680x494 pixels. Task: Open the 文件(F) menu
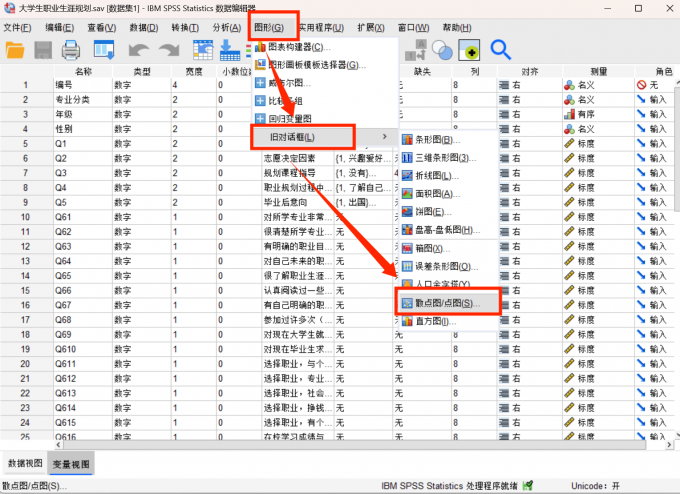17,28
